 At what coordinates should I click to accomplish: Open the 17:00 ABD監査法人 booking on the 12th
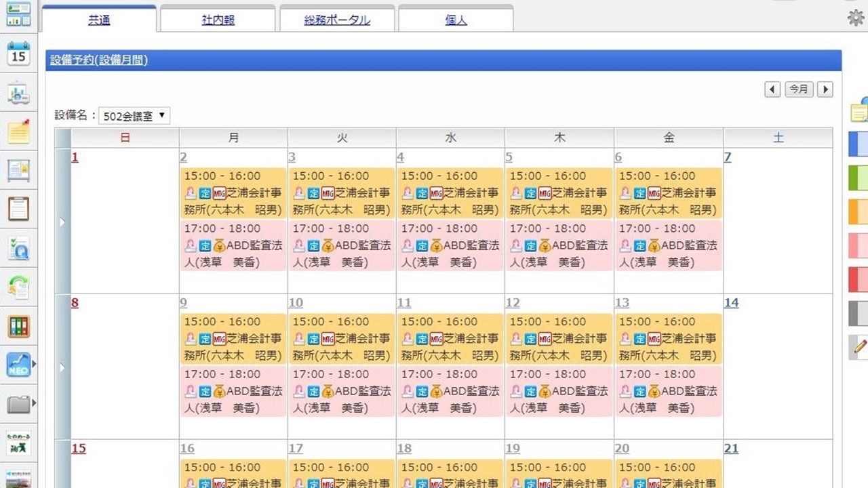click(x=559, y=391)
